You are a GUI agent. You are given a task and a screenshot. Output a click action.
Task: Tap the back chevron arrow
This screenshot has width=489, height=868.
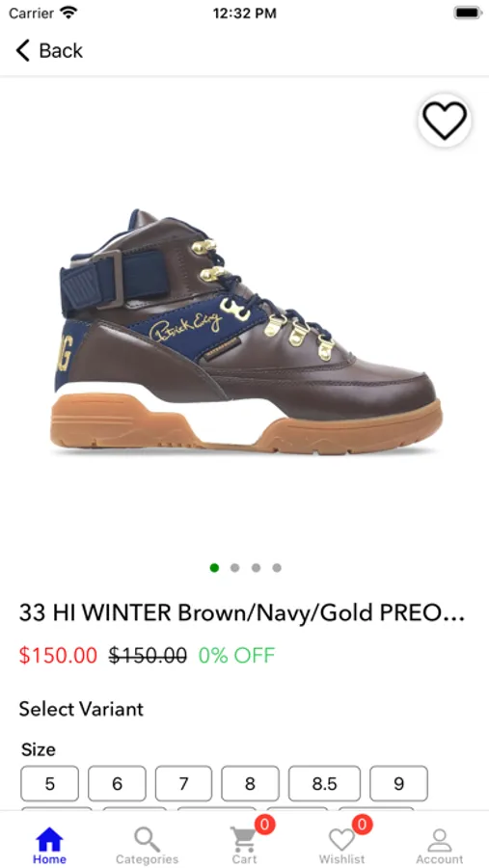(x=22, y=50)
